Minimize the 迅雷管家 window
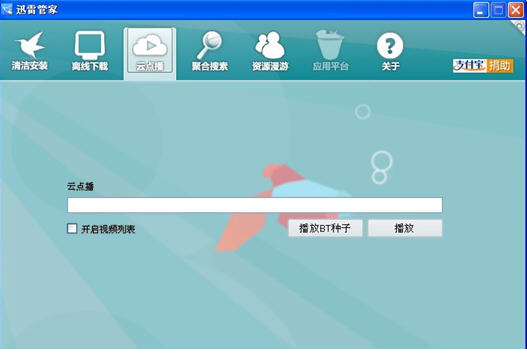527x362 pixels. (x=481, y=10)
